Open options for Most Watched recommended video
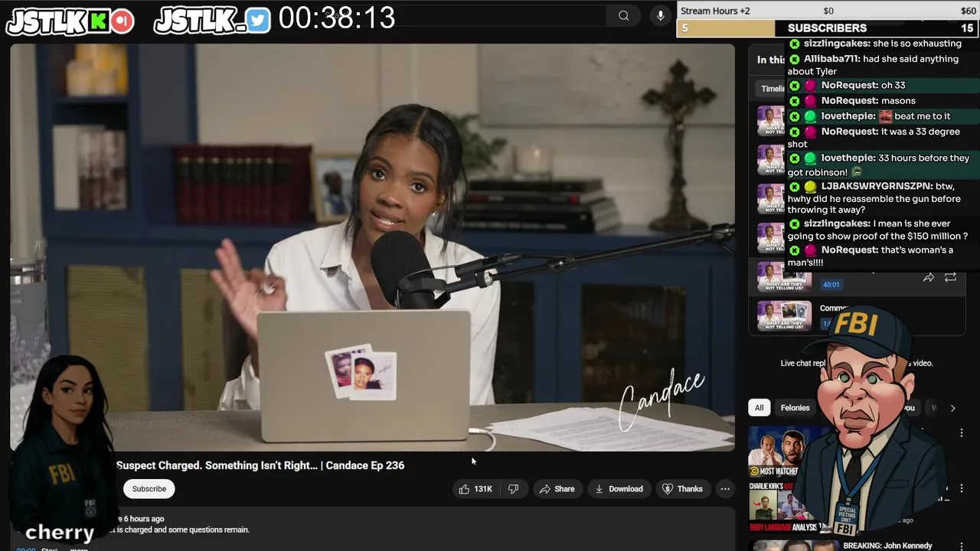980x551 pixels. point(961,433)
